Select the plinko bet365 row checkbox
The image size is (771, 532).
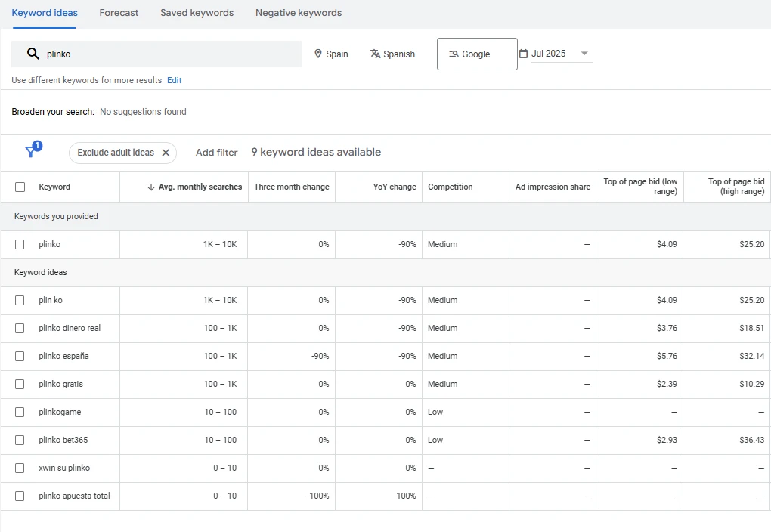point(20,440)
